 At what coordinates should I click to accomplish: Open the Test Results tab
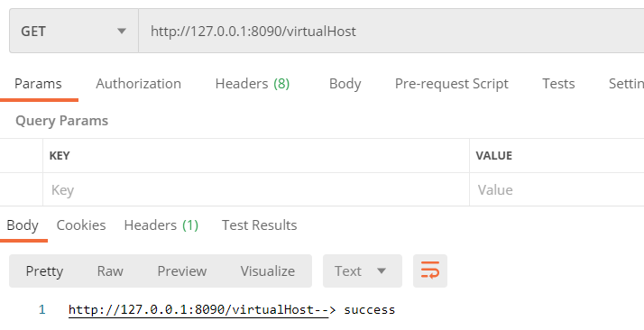[259, 225]
